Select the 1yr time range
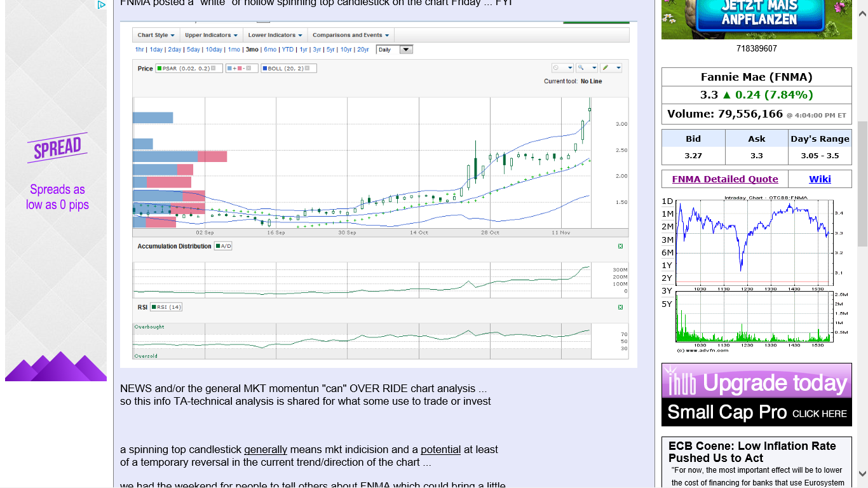Viewport: 868px width, 488px height. (x=304, y=50)
